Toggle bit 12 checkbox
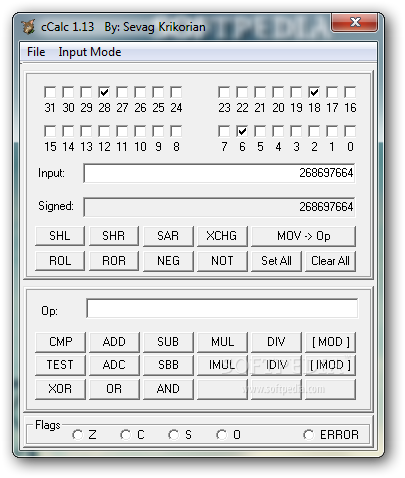Image resolution: width=405 pixels, height=478 pixels. coord(104,131)
